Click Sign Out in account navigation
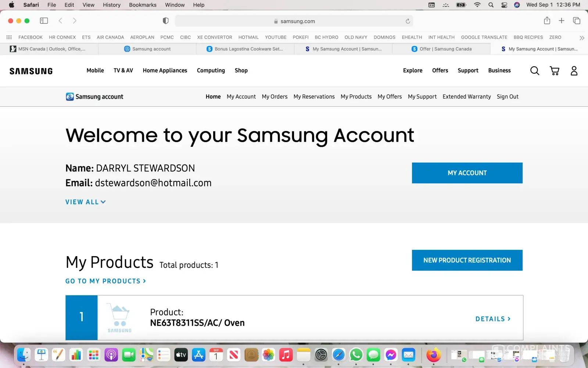Viewport: 588px width, 368px height. [x=508, y=97]
